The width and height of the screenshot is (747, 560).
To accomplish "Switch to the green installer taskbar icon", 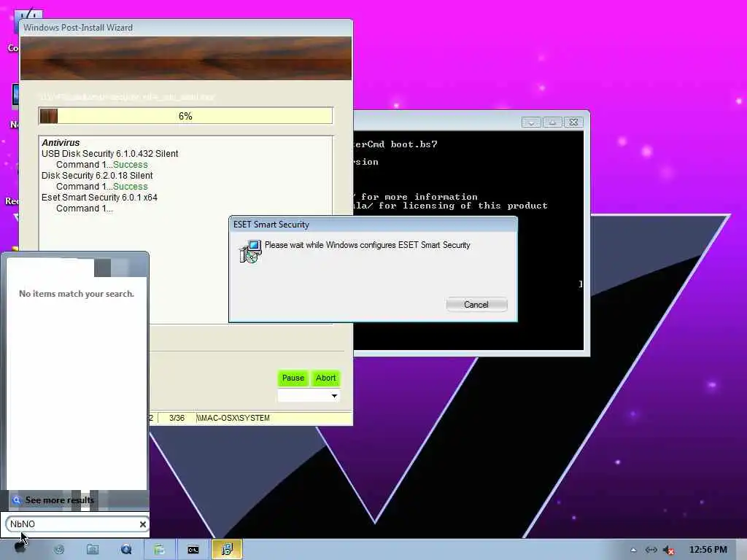I will pyautogui.click(x=159, y=550).
